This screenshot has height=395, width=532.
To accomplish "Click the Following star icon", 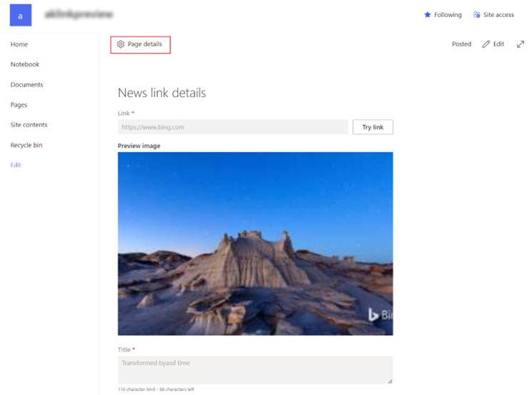I will click(428, 15).
